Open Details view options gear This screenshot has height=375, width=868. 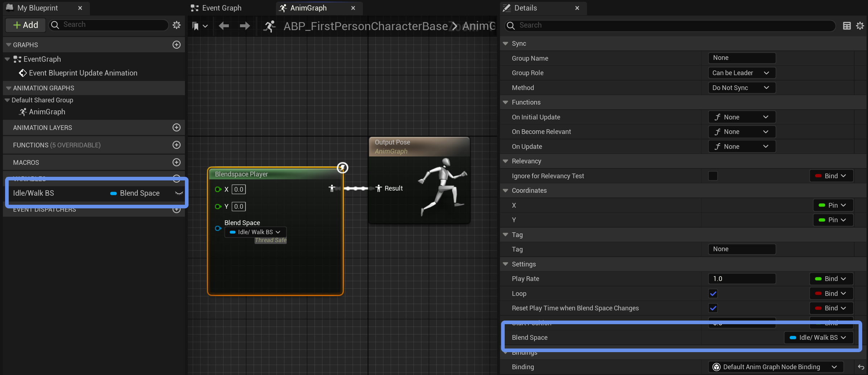click(x=860, y=25)
